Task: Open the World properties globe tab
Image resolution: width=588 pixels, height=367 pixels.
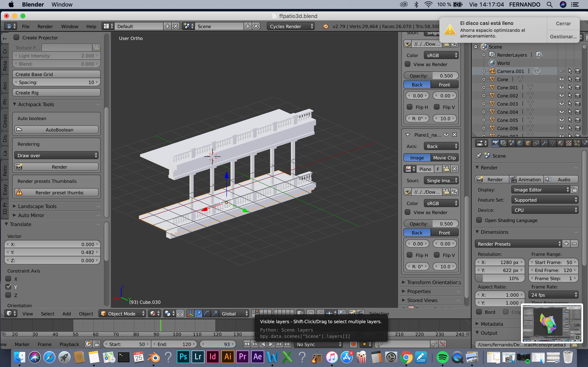Action: (519, 143)
